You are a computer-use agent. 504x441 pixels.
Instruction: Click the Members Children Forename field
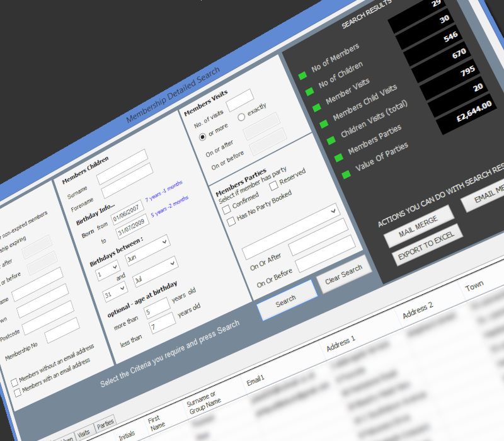pos(127,181)
